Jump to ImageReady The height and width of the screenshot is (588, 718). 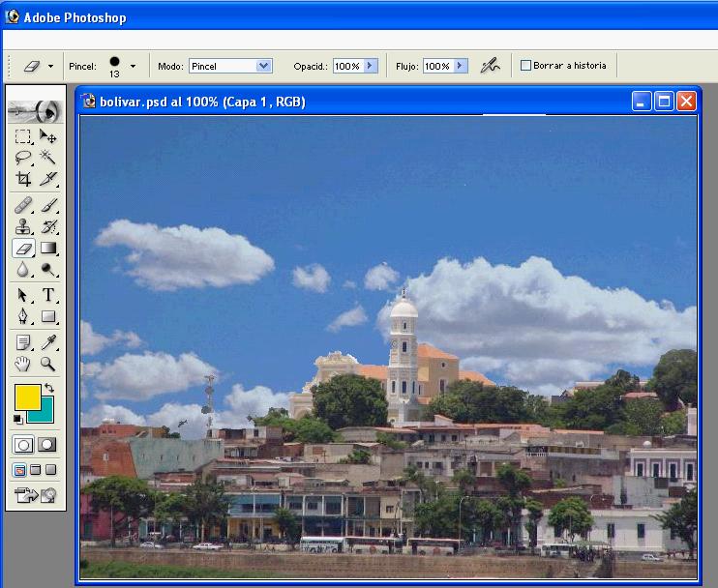coord(35,495)
